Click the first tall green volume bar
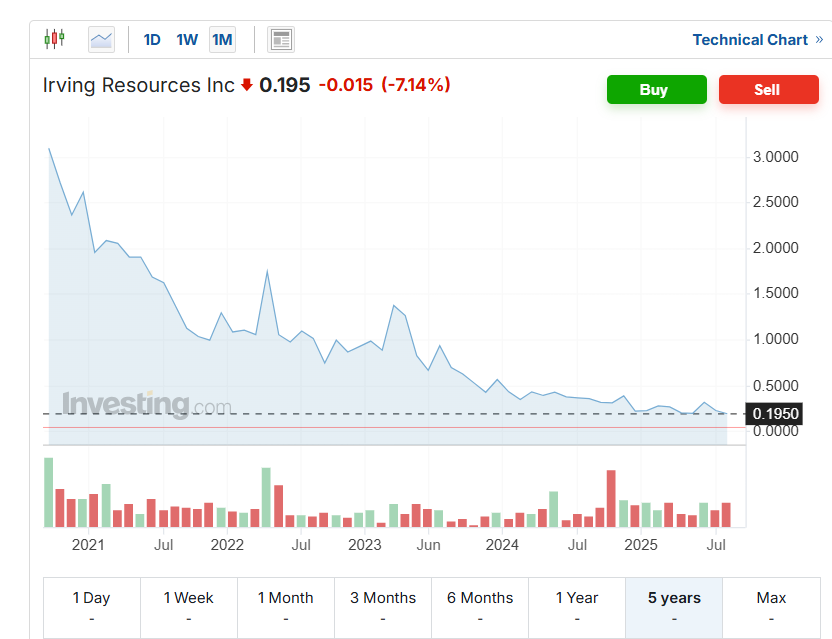The image size is (832, 639). [48, 493]
